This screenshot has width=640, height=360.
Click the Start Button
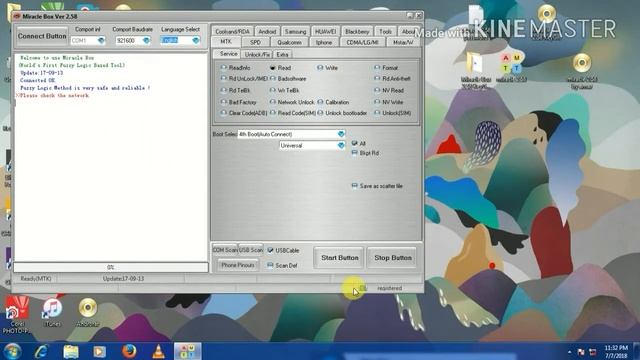click(339, 258)
